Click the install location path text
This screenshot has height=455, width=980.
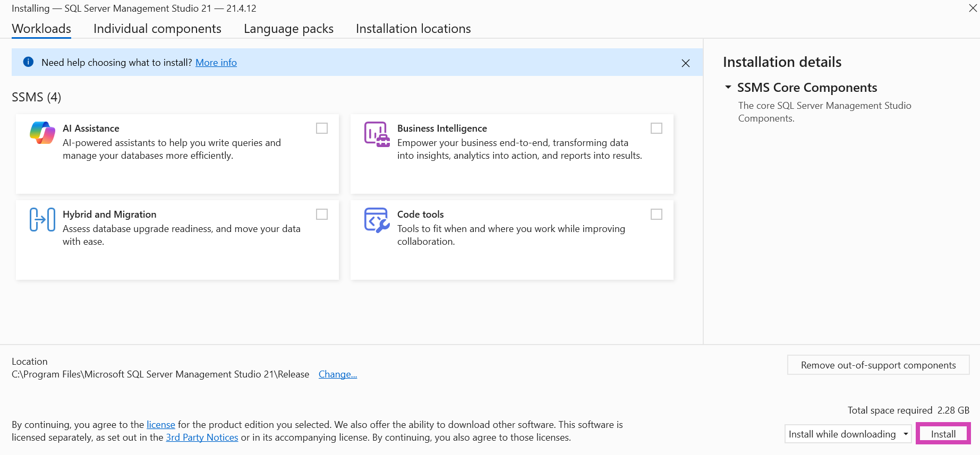coord(160,374)
